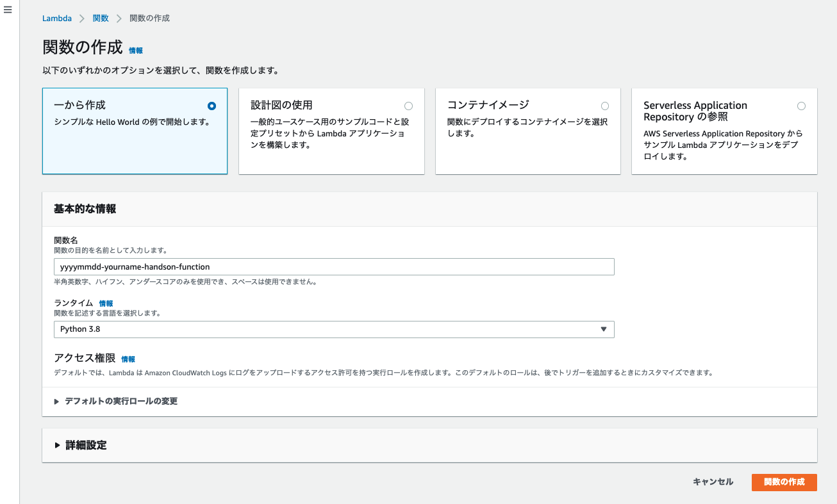Click 関数を記述する言語を選択します text
Viewport: 837px width, 504px height.
pyautogui.click(x=107, y=313)
